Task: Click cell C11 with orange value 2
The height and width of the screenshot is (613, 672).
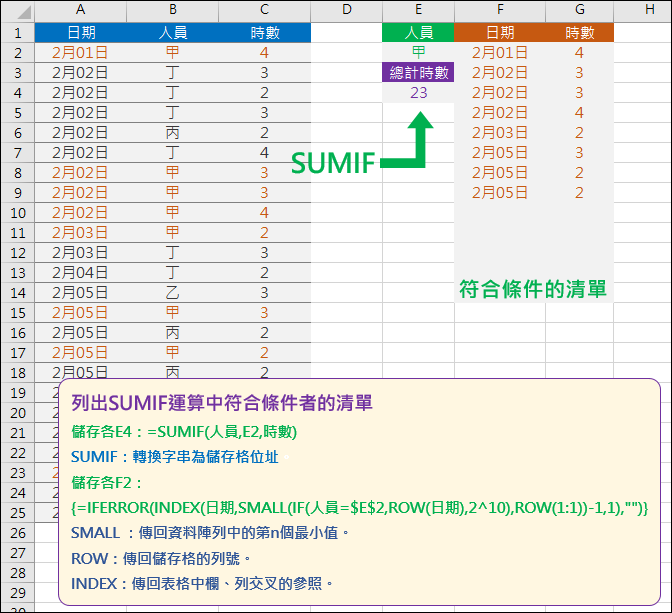Action: point(264,233)
